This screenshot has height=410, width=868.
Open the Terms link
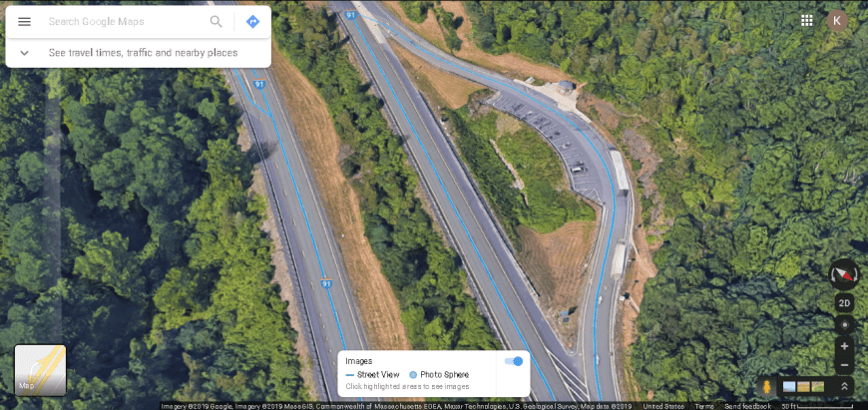point(704,406)
